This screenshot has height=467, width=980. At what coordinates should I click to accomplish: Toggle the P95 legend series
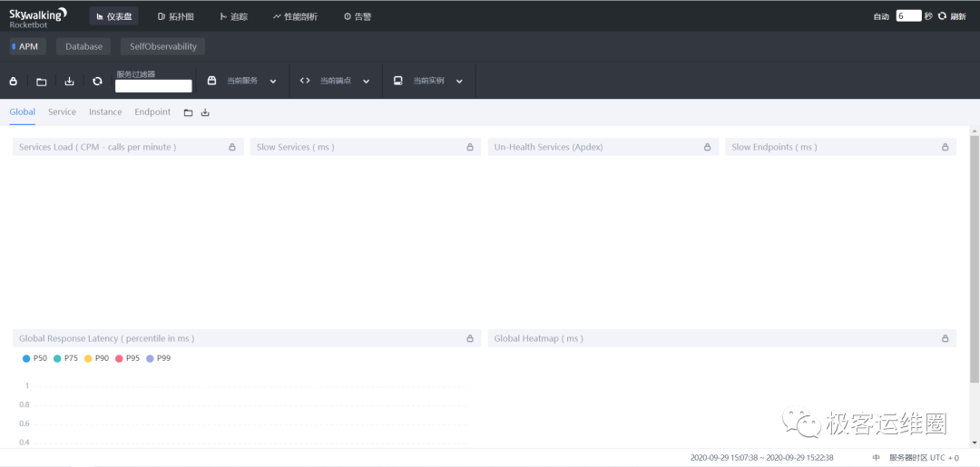pos(128,358)
